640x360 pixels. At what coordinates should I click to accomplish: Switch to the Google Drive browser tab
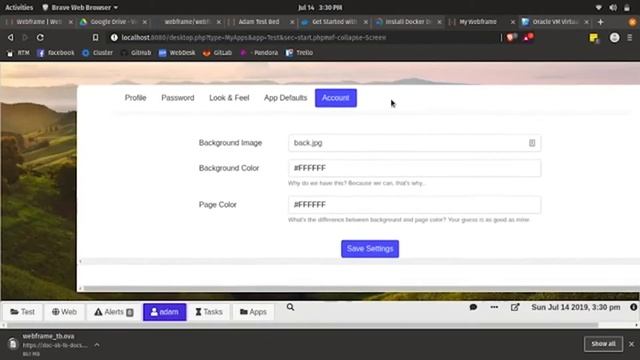[113, 22]
